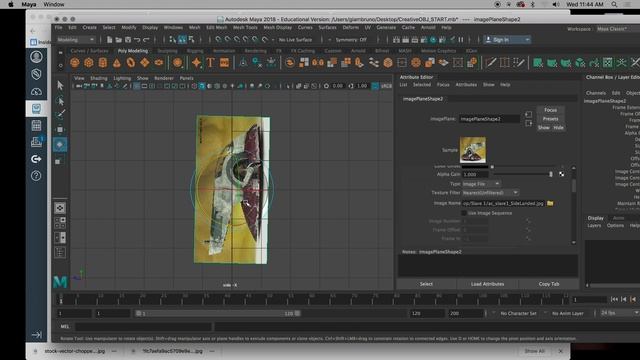The height and width of the screenshot is (360, 640).
Task: Select the arrow Select tool in toolbox
Action: tap(60, 85)
